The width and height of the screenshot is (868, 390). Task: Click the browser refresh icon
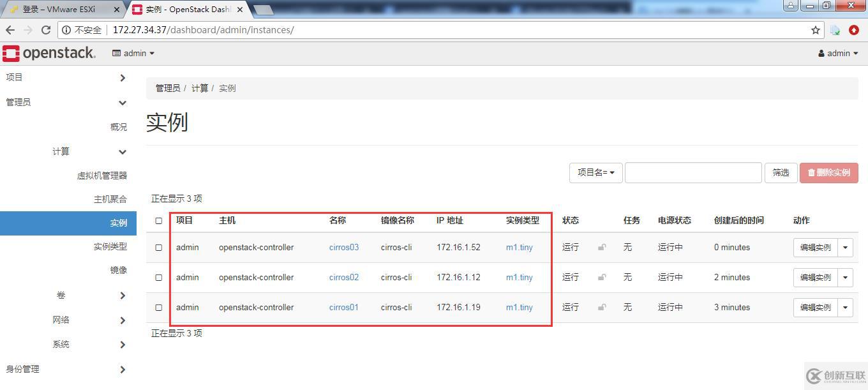coord(45,29)
